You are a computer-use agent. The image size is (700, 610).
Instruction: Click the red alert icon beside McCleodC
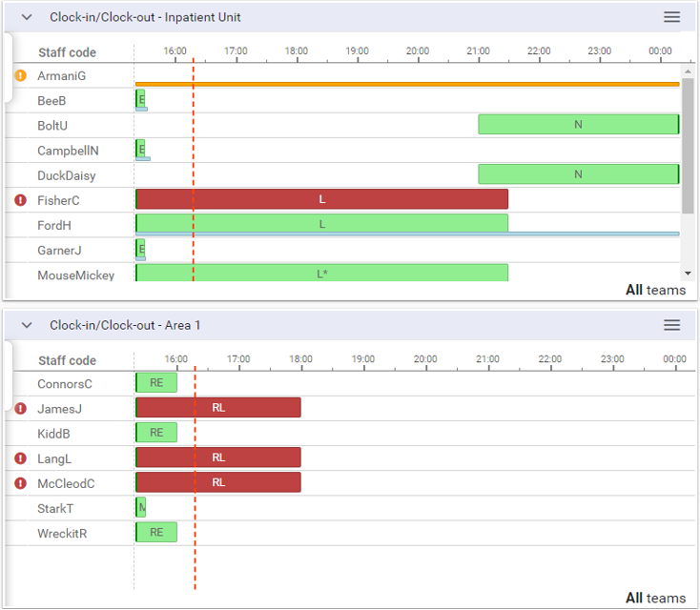21,483
